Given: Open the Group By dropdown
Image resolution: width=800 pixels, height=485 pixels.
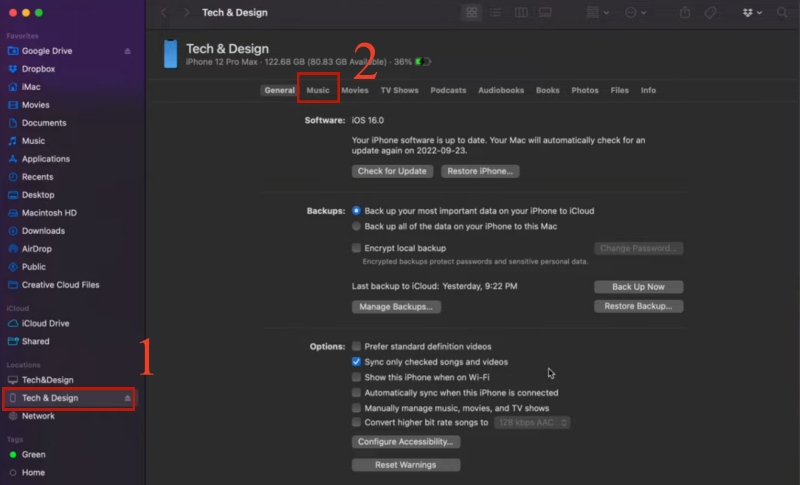Looking at the screenshot, I should pyautogui.click(x=597, y=12).
